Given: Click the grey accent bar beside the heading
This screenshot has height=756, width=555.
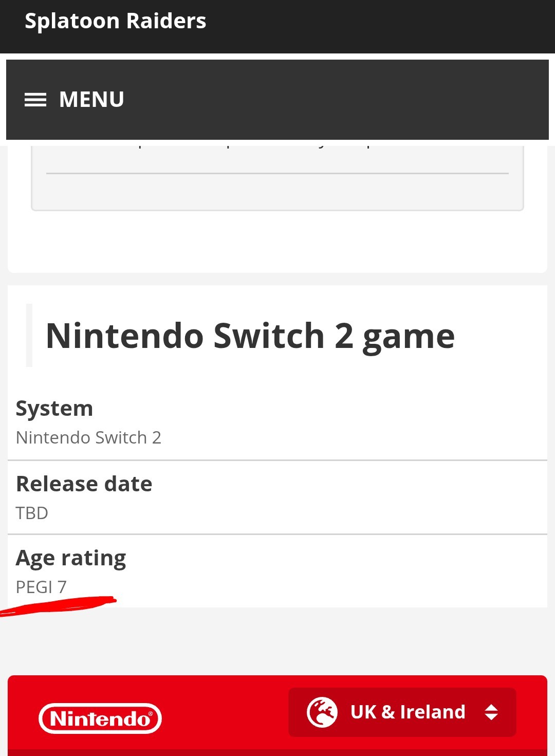Looking at the screenshot, I should 29,335.
